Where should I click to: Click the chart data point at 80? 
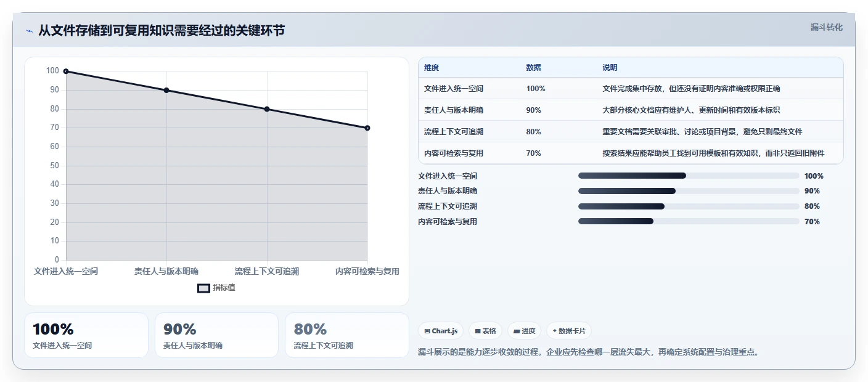[x=267, y=109]
